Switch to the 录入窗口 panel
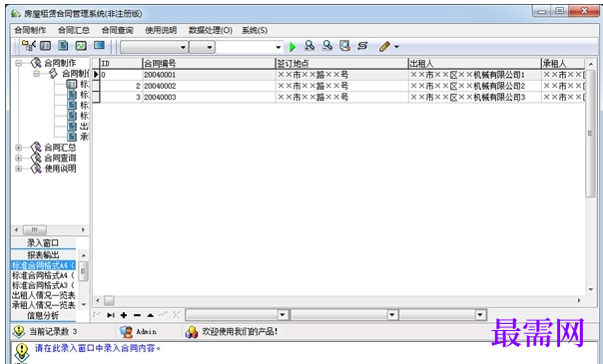Viewport: 603px width, 364px height. (x=43, y=243)
